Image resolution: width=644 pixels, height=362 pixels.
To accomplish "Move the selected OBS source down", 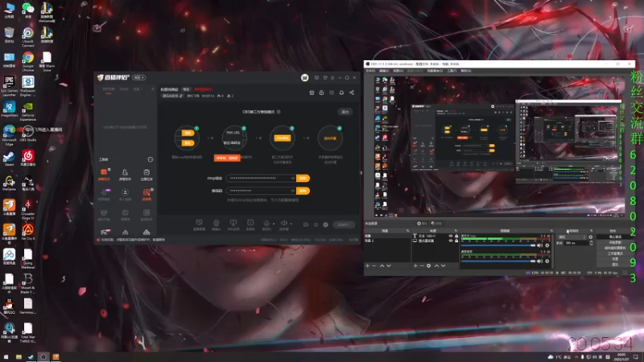I will (x=444, y=266).
